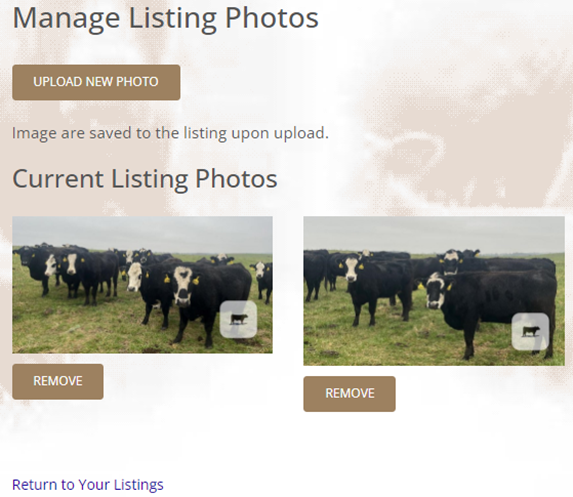Select the cow icon on the left photo
Image resolution: width=573 pixels, height=497 pixels.
238,319
